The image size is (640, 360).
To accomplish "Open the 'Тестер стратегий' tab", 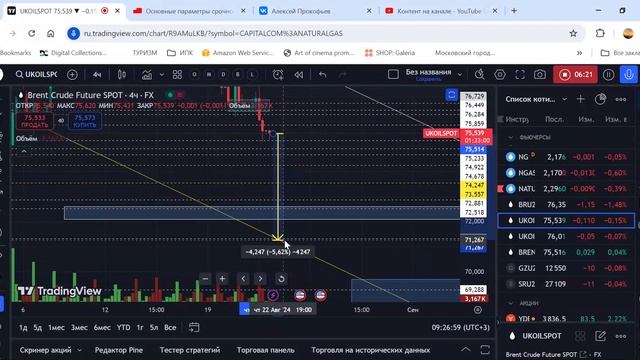I will 190,350.
